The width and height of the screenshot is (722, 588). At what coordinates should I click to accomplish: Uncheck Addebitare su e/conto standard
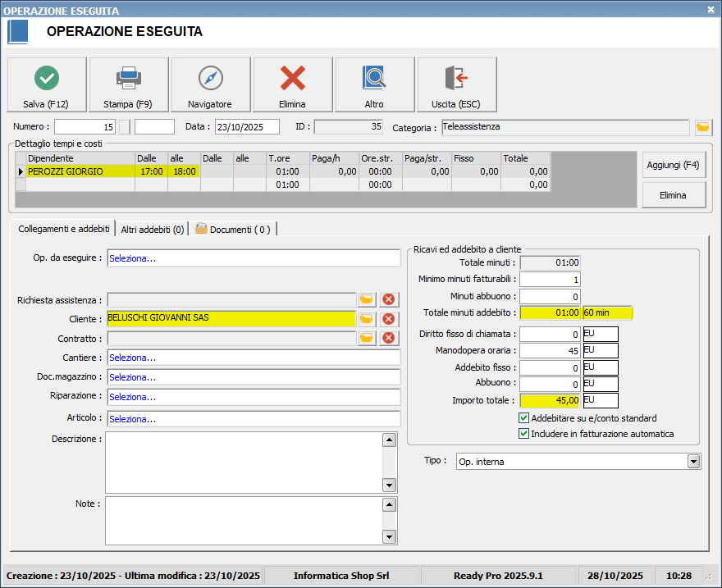coord(524,418)
